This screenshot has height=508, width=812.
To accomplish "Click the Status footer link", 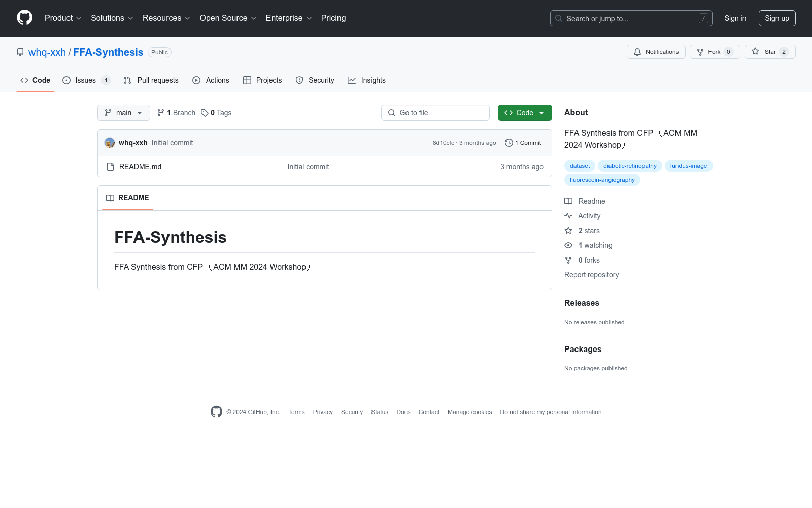I will click(380, 412).
